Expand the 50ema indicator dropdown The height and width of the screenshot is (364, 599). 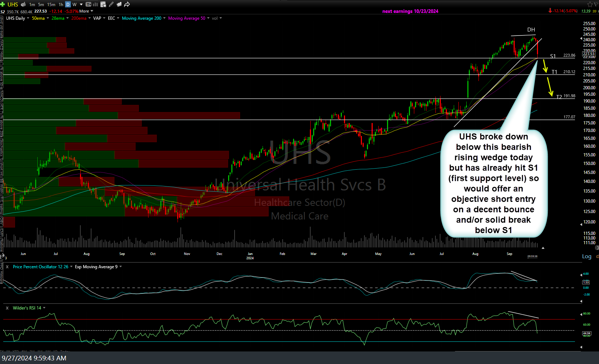point(48,18)
